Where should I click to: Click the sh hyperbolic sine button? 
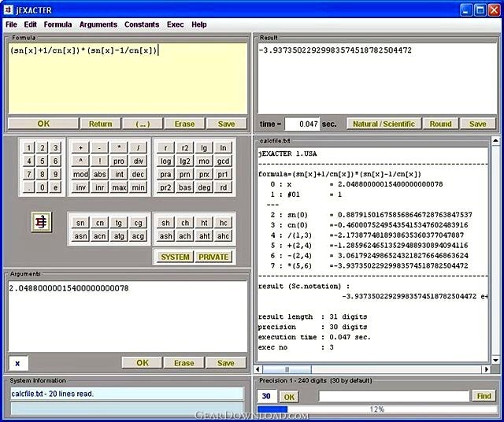tap(165, 223)
